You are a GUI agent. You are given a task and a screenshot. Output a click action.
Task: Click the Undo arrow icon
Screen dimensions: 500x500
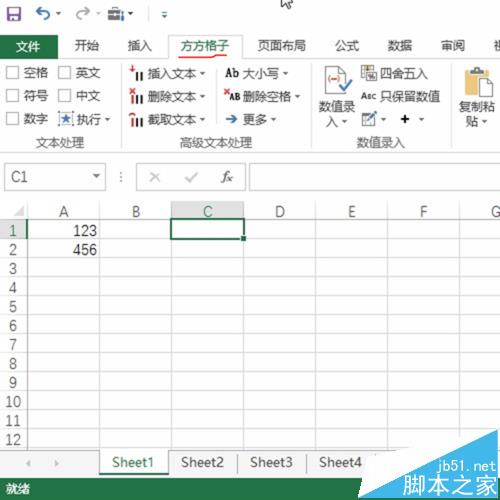43,14
